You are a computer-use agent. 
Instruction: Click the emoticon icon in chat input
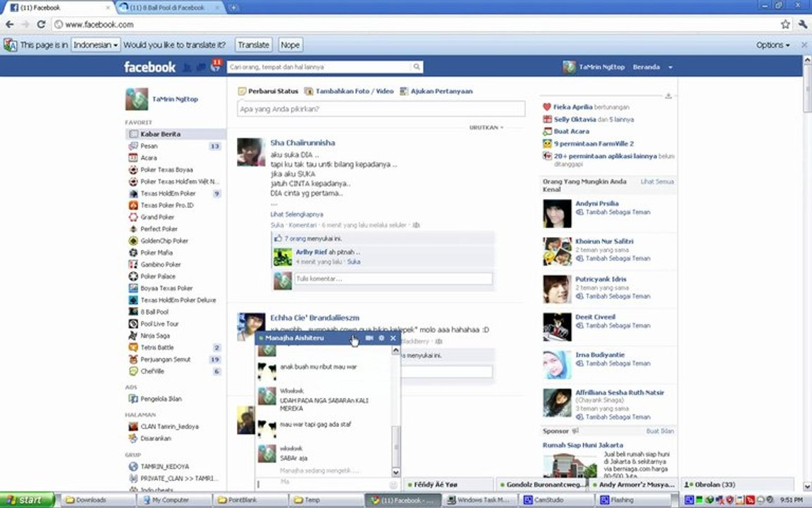tap(393, 485)
